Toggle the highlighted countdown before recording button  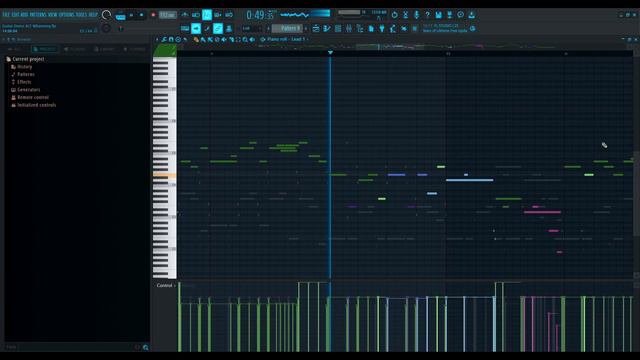tap(207, 15)
